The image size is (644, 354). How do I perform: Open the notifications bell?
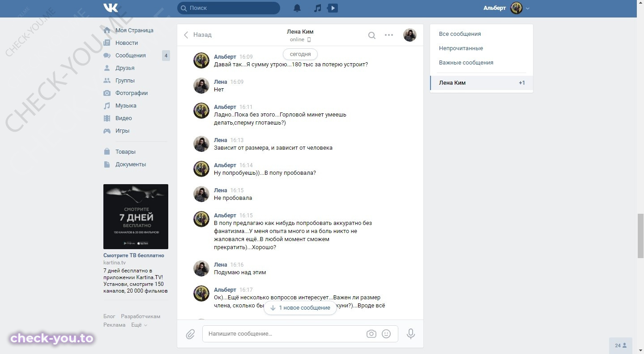[297, 8]
